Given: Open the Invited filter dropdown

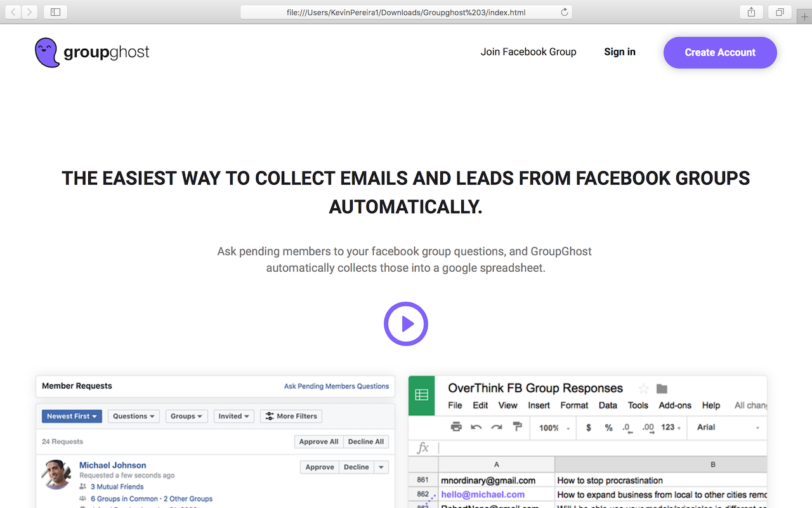Looking at the screenshot, I should click(234, 417).
